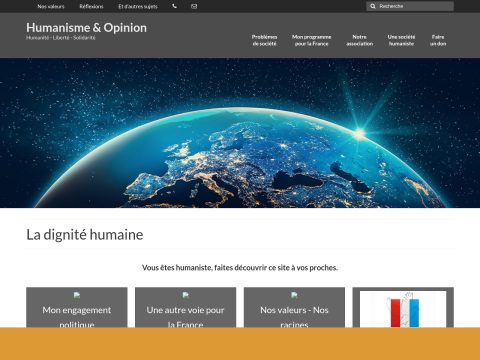Viewport: 480px width, 360px height.
Task: Click the icon above Nos valeurs - Nos racines
Action: [294, 295]
